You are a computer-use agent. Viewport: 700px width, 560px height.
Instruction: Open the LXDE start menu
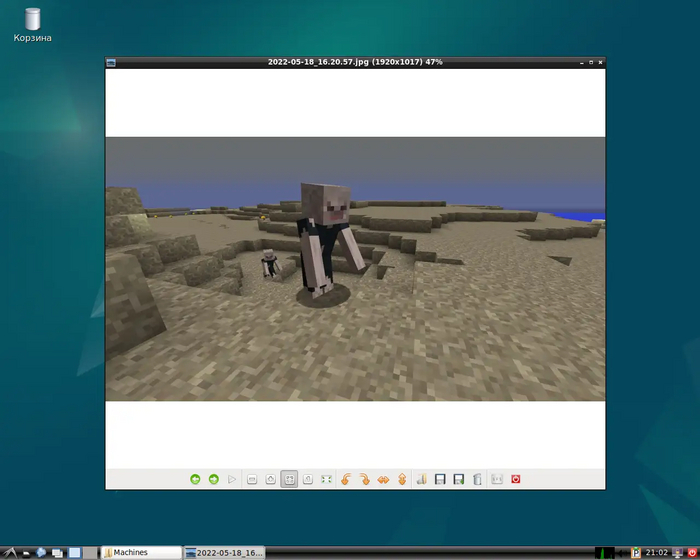10,553
